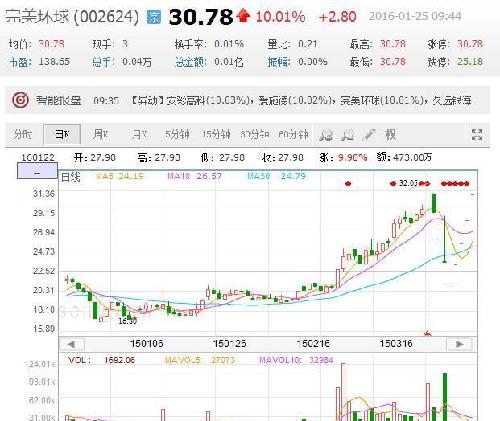The image size is (500, 421).
Task: Click the small lavender '--' box above price axis
Action: pyautogui.click(x=37, y=170)
